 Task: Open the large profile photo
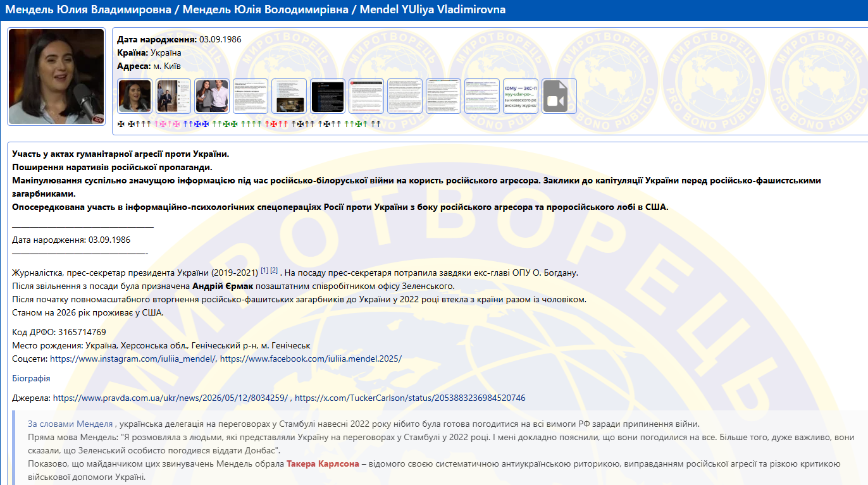[56, 77]
